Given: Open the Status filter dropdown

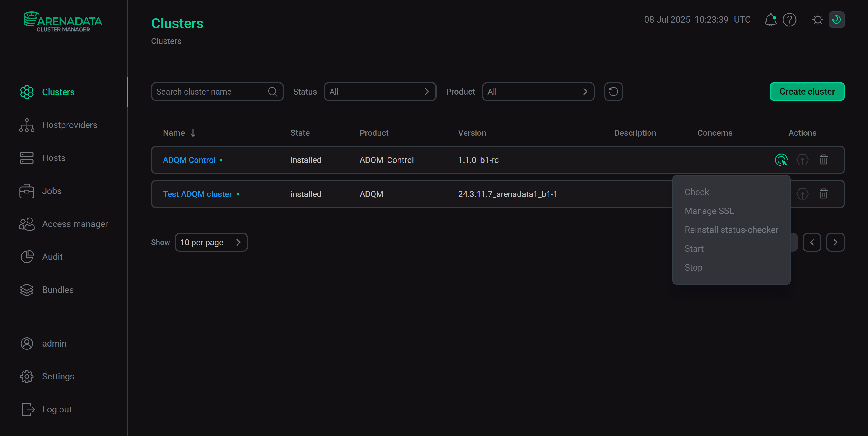Looking at the screenshot, I should (x=380, y=91).
